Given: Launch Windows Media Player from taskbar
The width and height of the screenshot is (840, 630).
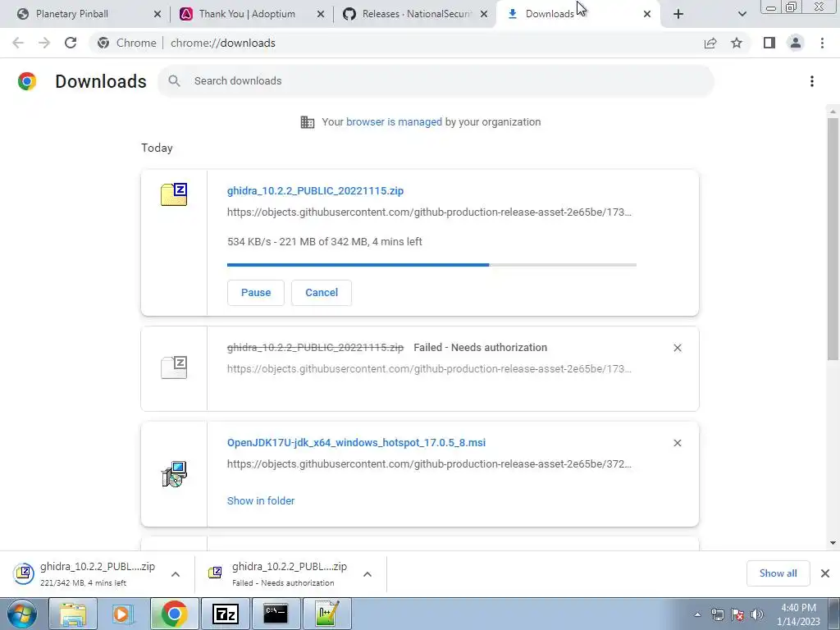Looking at the screenshot, I should [124, 614].
